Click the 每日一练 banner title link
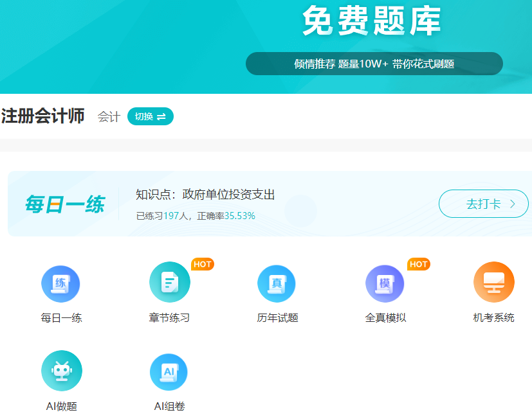Viewport: 532px width, 417px height. coord(63,203)
